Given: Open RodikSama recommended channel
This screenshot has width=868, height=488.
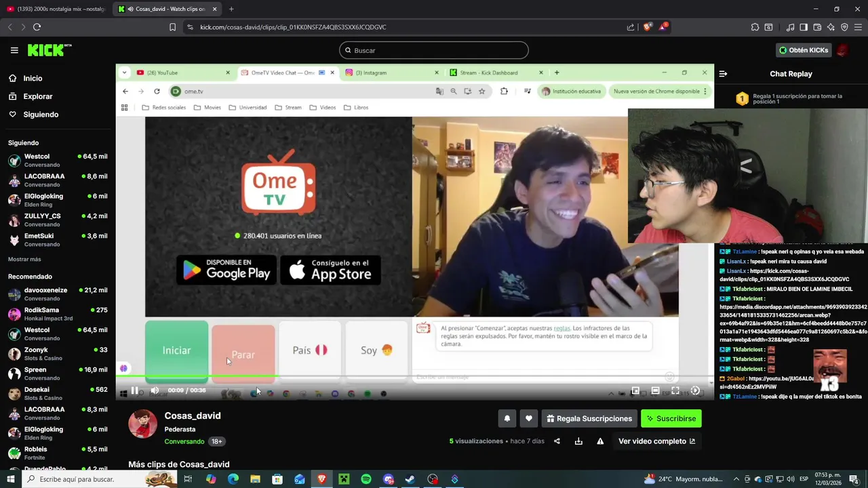Looking at the screenshot, I should click(58, 314).
